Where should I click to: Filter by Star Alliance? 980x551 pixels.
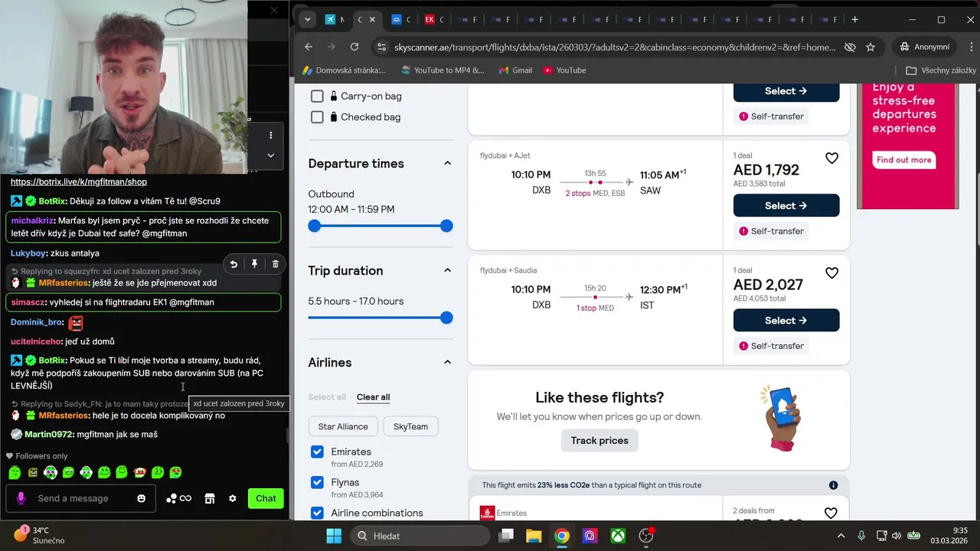tap(343, 426)
